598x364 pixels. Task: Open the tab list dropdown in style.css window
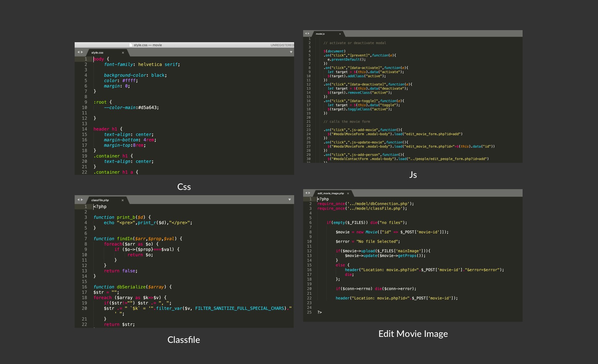tap(291, 52)
